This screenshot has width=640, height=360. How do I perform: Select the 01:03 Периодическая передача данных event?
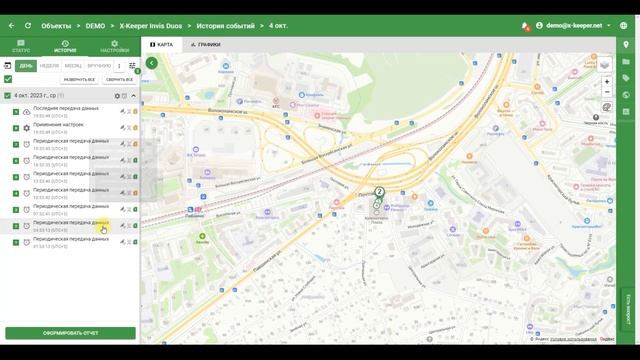point(70,242)
